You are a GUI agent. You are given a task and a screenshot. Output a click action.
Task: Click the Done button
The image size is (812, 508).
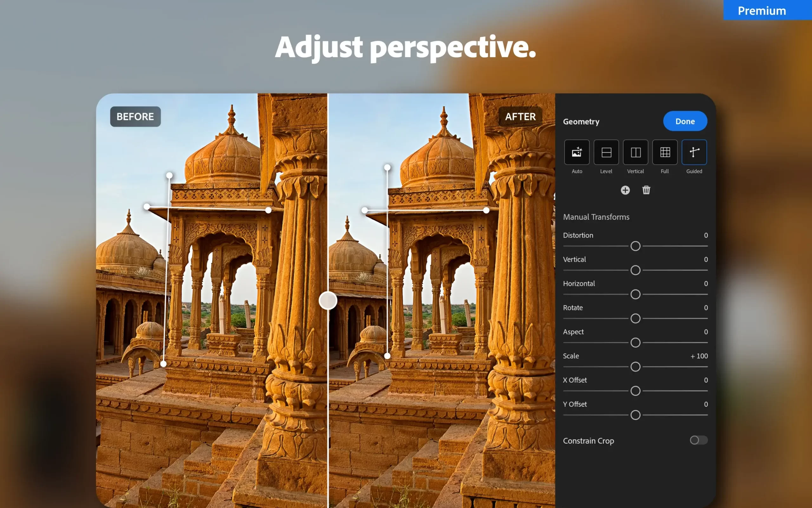click(x=685, y=121)
